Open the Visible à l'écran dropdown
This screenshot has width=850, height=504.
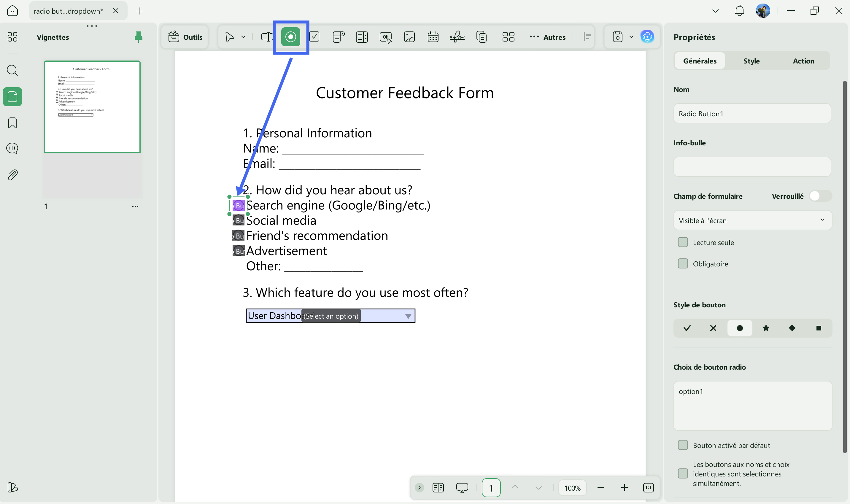point(752,220)
